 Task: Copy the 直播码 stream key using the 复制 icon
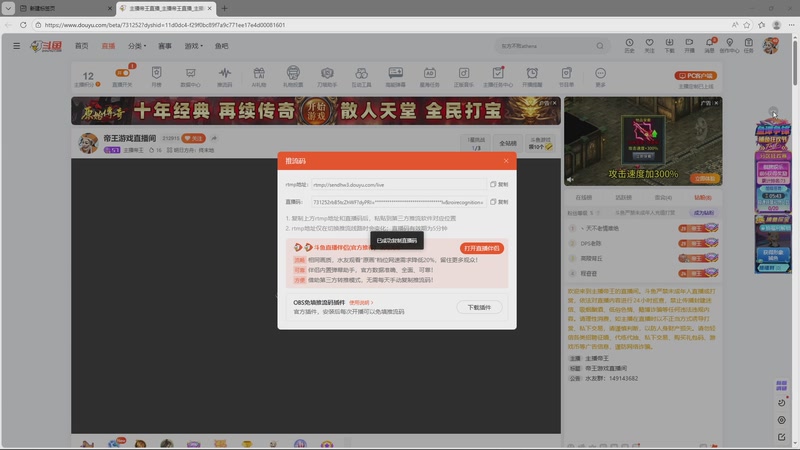click(499, 201)
